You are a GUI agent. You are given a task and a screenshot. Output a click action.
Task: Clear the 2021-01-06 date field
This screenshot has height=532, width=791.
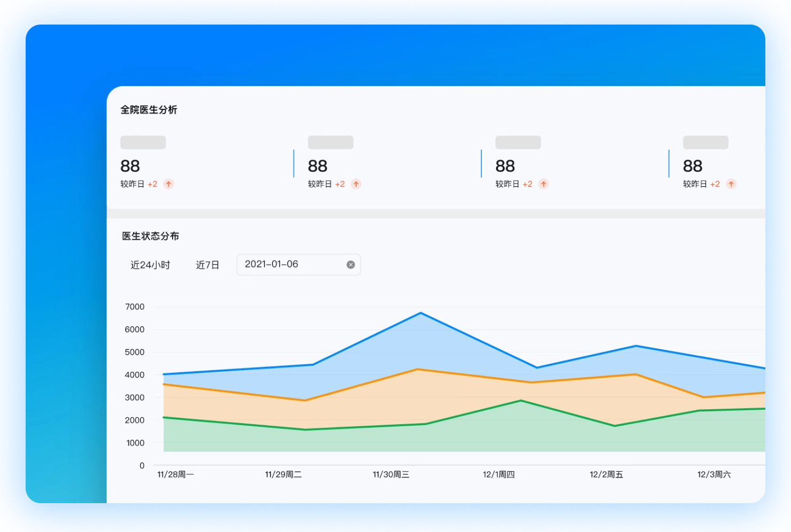pos(351,264)
